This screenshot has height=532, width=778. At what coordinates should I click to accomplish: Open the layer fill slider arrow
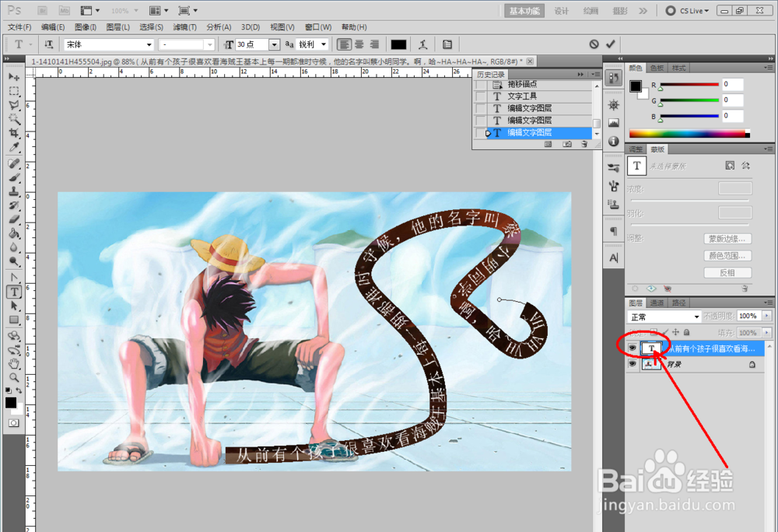tap(767, 332)
